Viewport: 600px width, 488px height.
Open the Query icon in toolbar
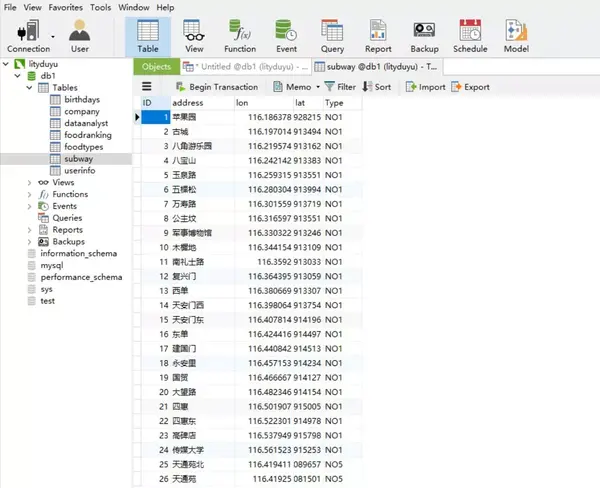[332, 36]
